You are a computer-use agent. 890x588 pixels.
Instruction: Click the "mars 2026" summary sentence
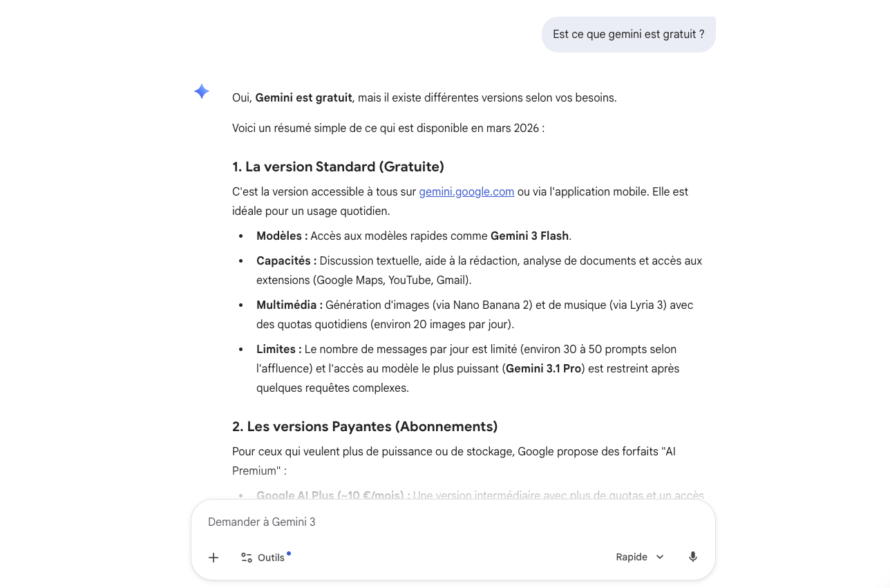(388, 129)
